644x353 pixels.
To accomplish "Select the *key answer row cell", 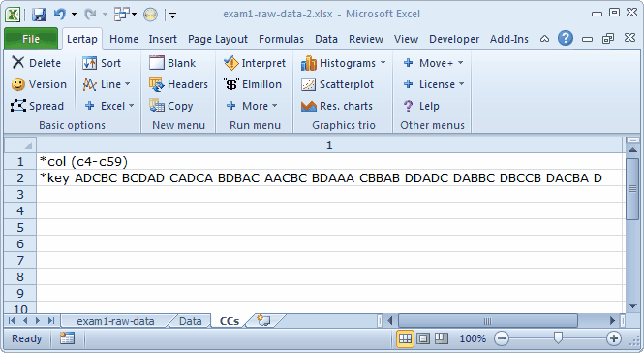I will tap(330, 177).
